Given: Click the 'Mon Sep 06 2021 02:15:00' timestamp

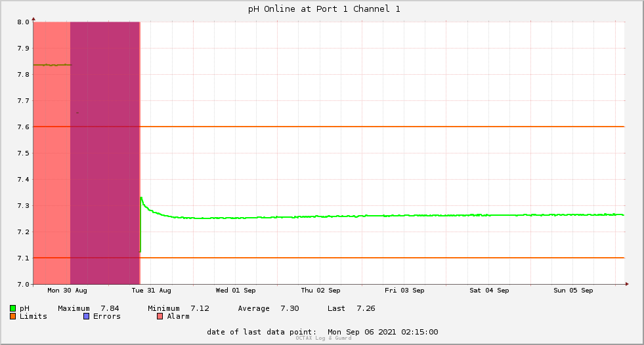Looking at the screenshot, I should [x=383, y=332].
